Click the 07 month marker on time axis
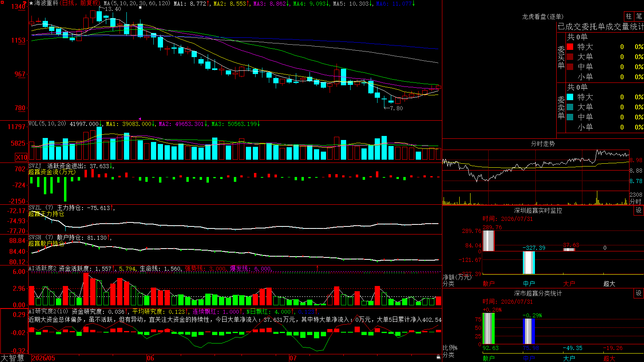Image resolution: width=644 pixels, height=362 pixels. pyautogui.click(x=293, y=358)
